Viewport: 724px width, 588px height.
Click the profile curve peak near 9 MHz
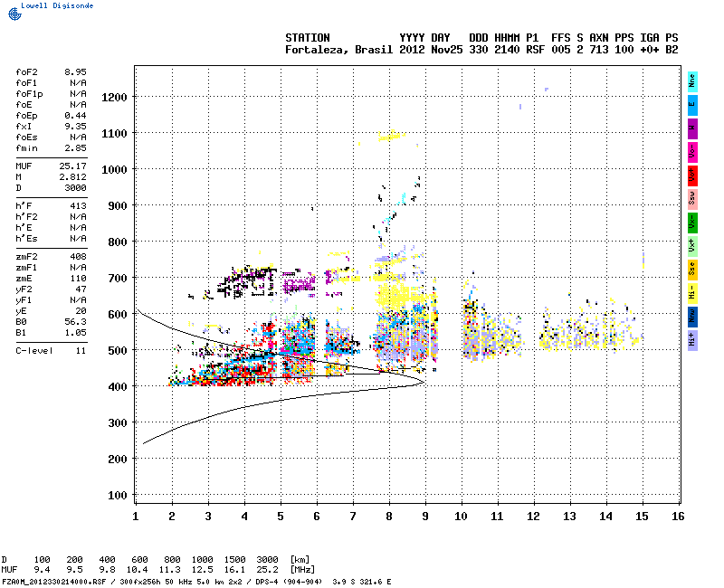pos(424,382)
